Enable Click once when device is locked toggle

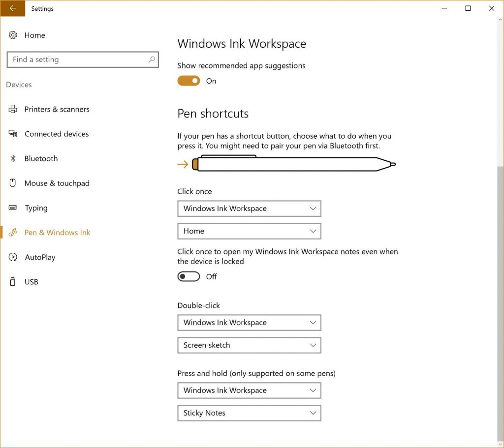[189, 276]
